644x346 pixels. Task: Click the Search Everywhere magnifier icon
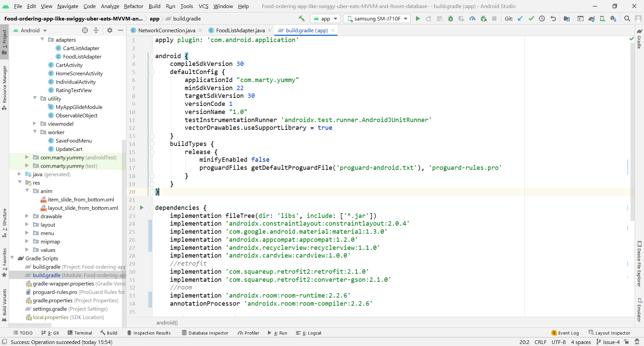tap(627, 18)
